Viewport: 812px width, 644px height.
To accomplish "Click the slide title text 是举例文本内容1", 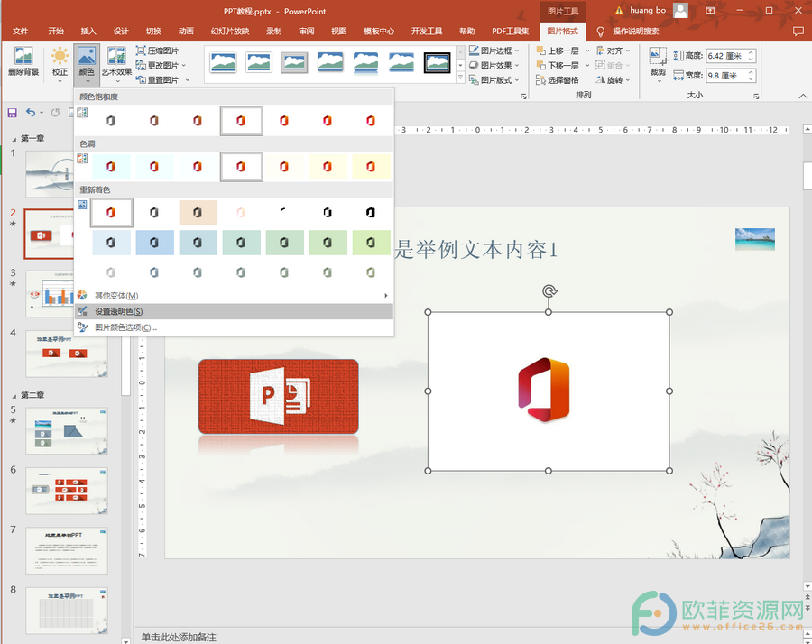I will pyautogui.click(x=475, y=250).
